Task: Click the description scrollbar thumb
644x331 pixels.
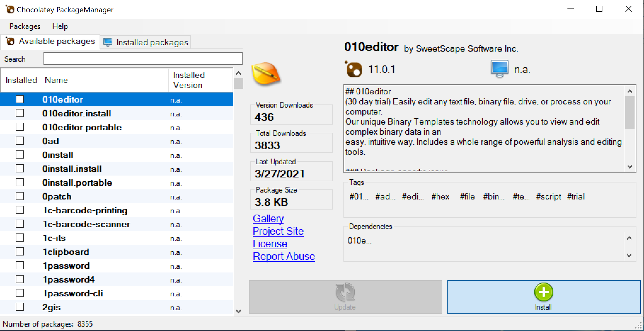Action: [x=630, y=113]
